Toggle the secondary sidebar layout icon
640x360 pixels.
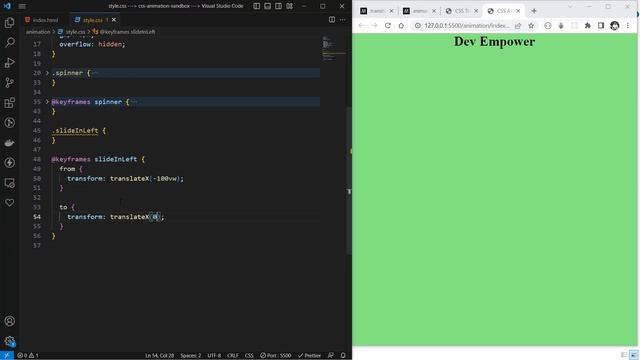pos(278,6)
